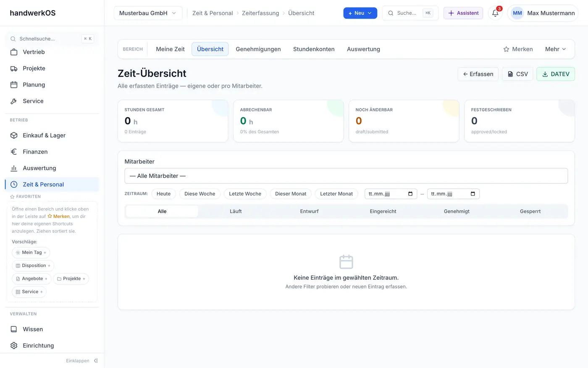
Task: Select the Entwurf status filter
Action: (x=310, y=212)
